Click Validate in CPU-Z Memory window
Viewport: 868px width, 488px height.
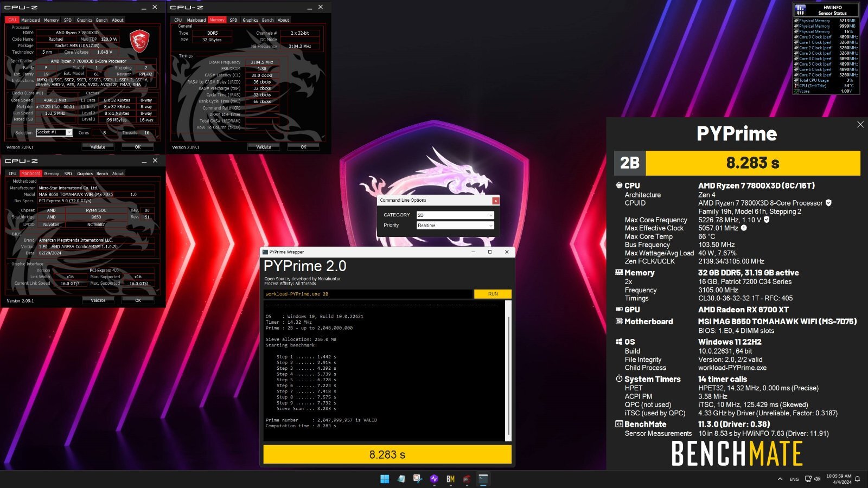point(264,147)
